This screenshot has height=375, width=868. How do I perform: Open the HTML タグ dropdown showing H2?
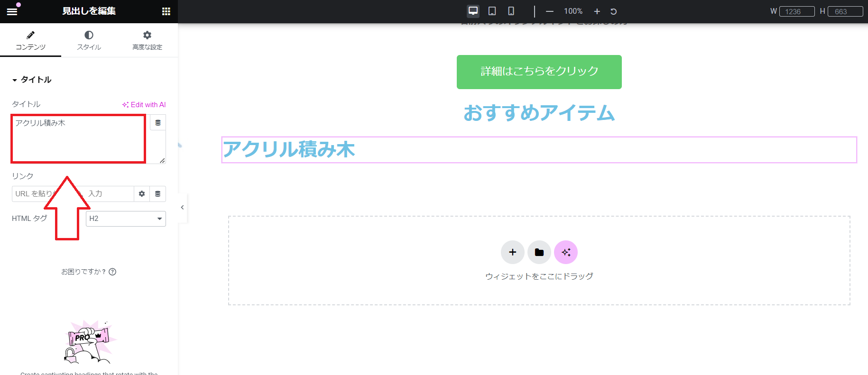pos(126,219)
